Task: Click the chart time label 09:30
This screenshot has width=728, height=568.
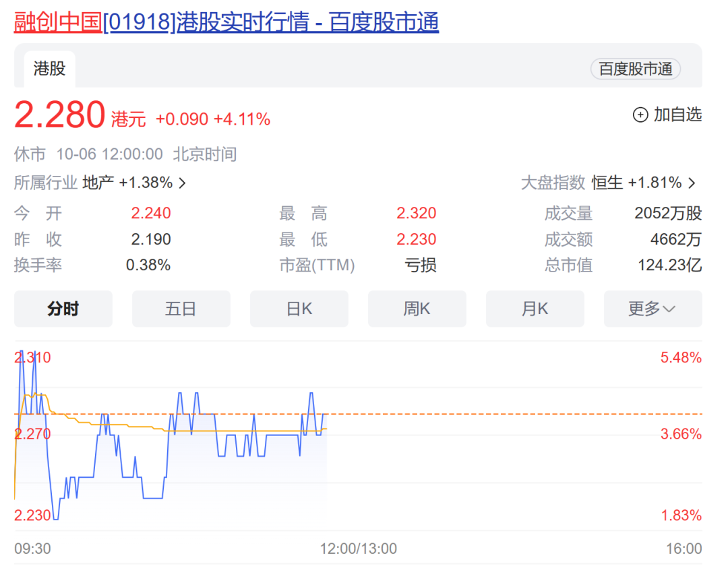Action: click(32, 548)
